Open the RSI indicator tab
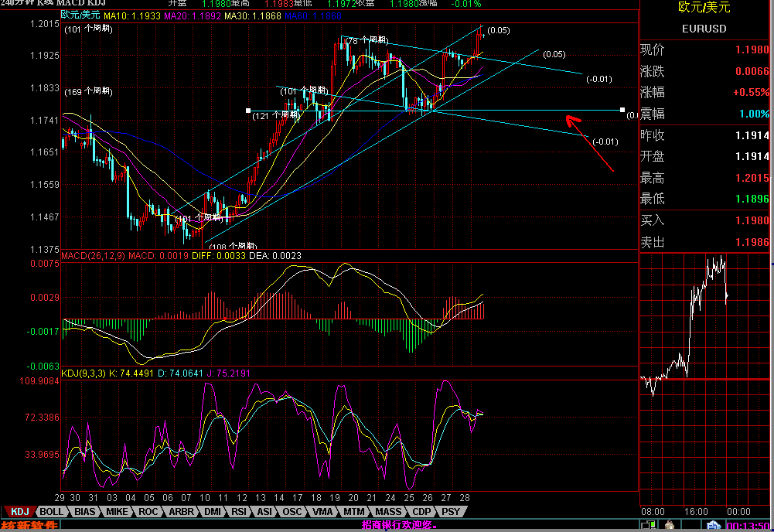 tap(239, 512)
